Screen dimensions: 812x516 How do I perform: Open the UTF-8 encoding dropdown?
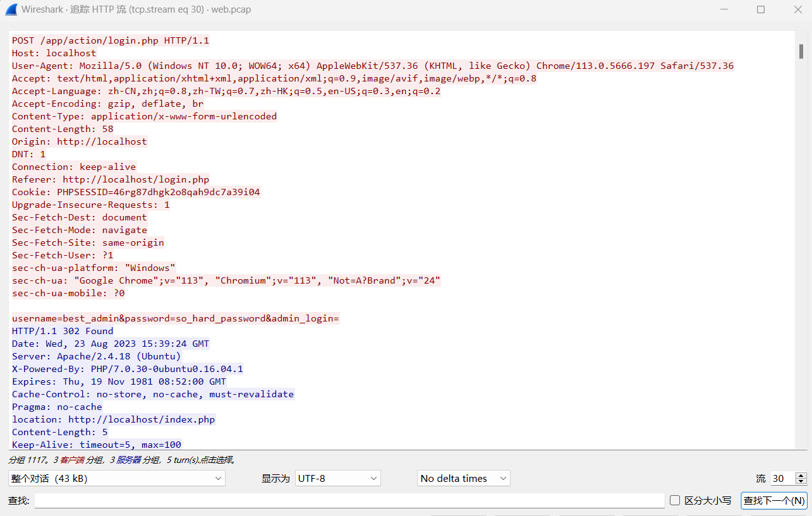pos(338,478)
